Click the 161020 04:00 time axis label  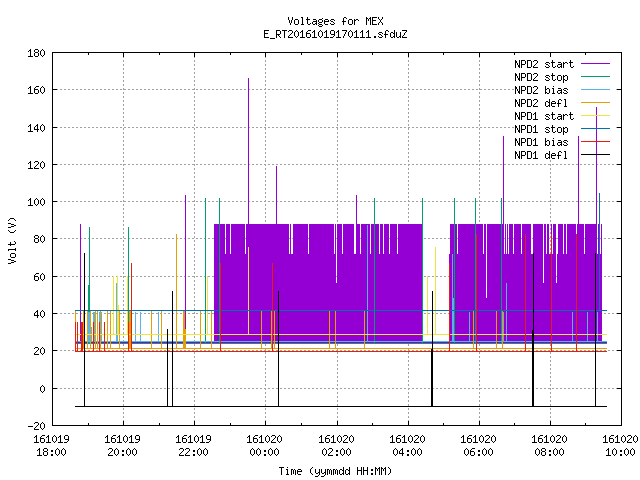(407, 446)
